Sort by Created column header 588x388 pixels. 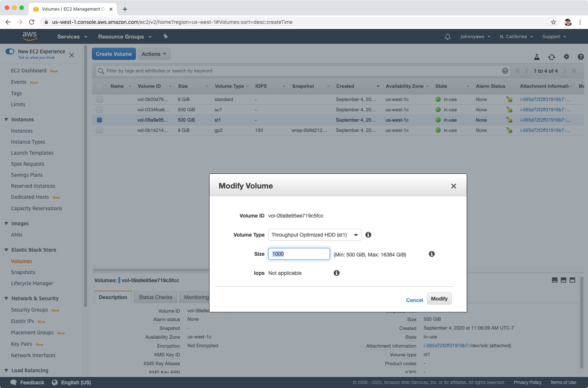pyautogui.click(x=358, y=86)
